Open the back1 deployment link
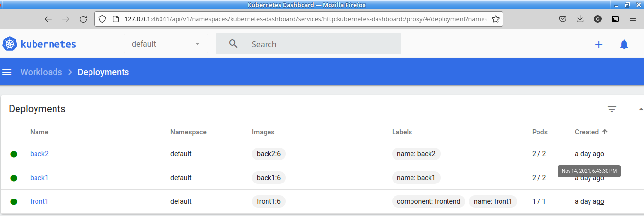This screenshot has width=644, height=216. pos(39,178)
